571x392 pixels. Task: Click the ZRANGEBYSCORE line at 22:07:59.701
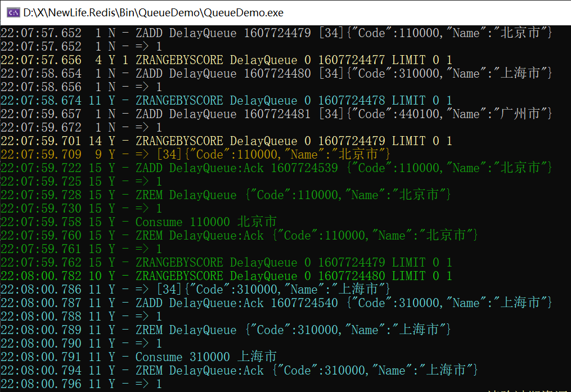coord(227,141)
